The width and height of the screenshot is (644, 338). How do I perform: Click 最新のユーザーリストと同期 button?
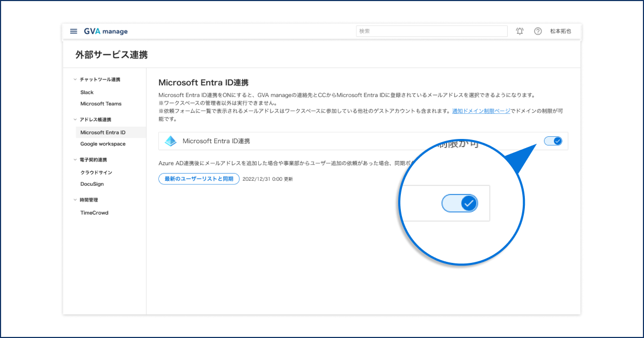click(x=199, y=179)
